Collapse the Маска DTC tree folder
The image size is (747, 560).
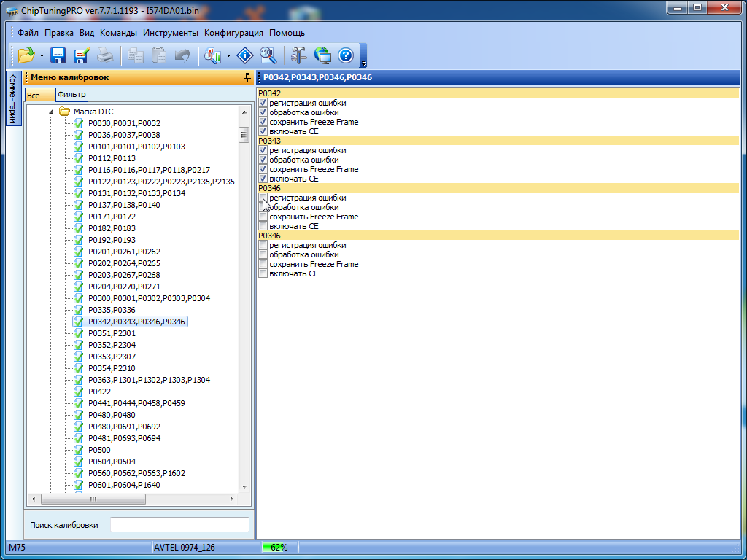click(x=52, y=112)
